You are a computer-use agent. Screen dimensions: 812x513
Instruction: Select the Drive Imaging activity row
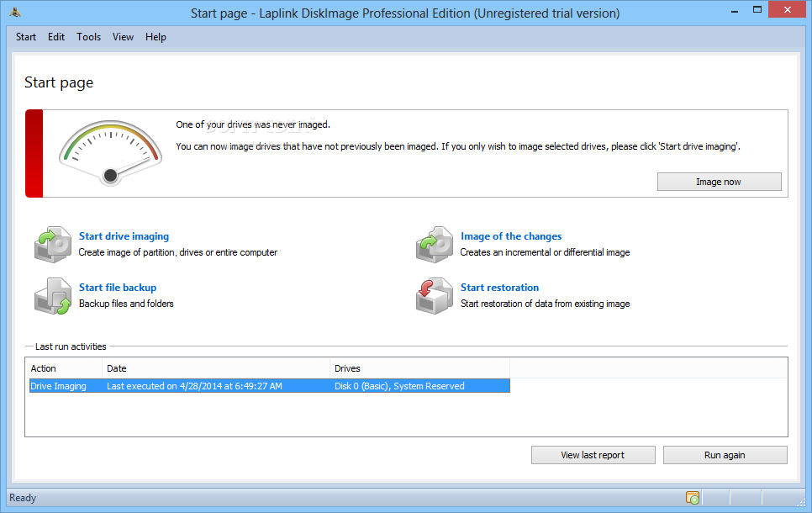[x=269, y=386]
